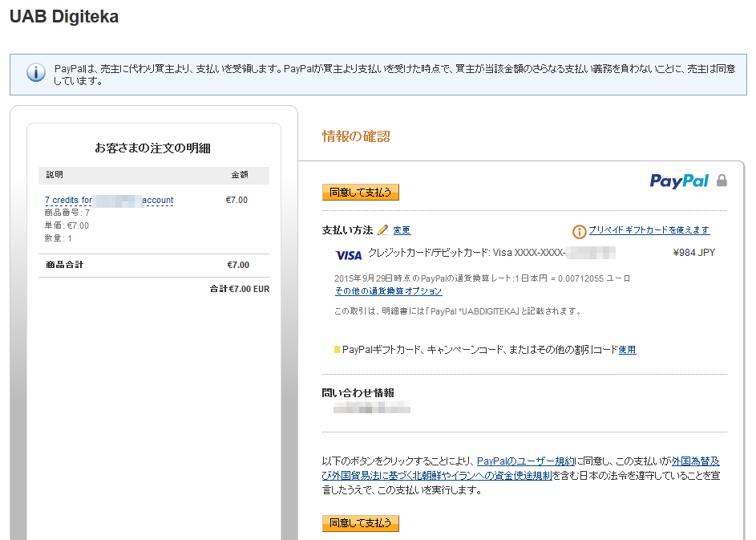
Task: Click the 商品番号: 7 line
Action: click(x=67, y=213)
